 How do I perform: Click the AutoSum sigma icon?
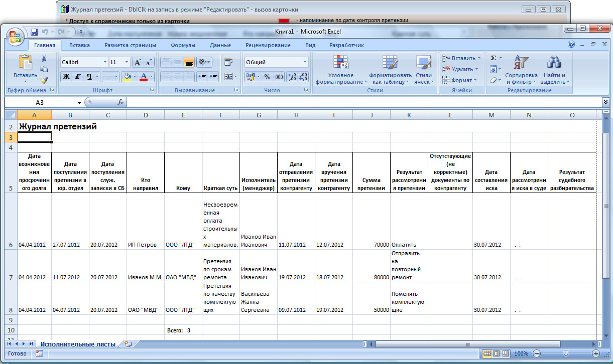493,58
